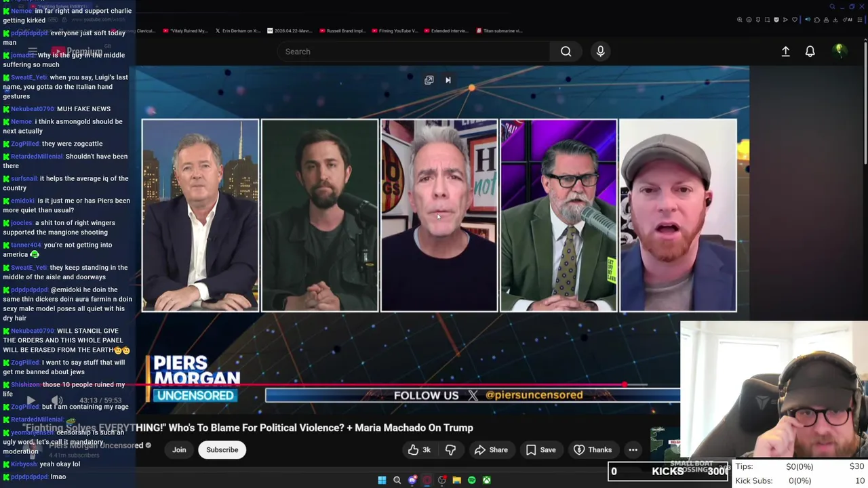Click the browser toolbar downloads icon
Screen dimensions: 868x488
(835, 20)
